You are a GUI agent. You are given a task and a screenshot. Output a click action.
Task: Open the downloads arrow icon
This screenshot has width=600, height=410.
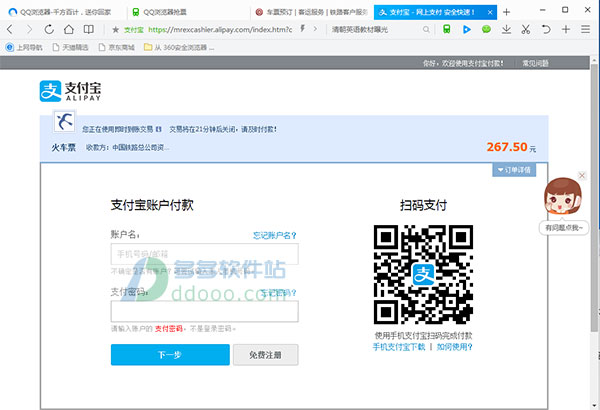coord(506,29)
